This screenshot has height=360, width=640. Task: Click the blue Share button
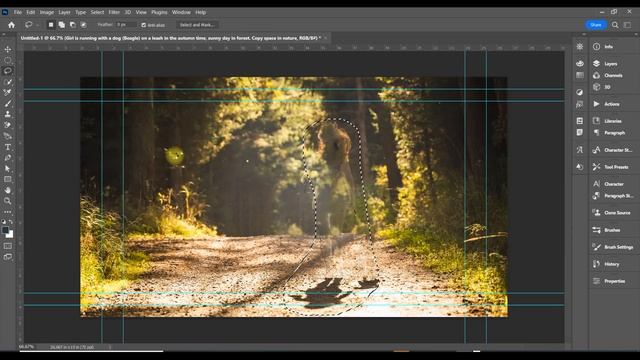[x=596, y=25]
